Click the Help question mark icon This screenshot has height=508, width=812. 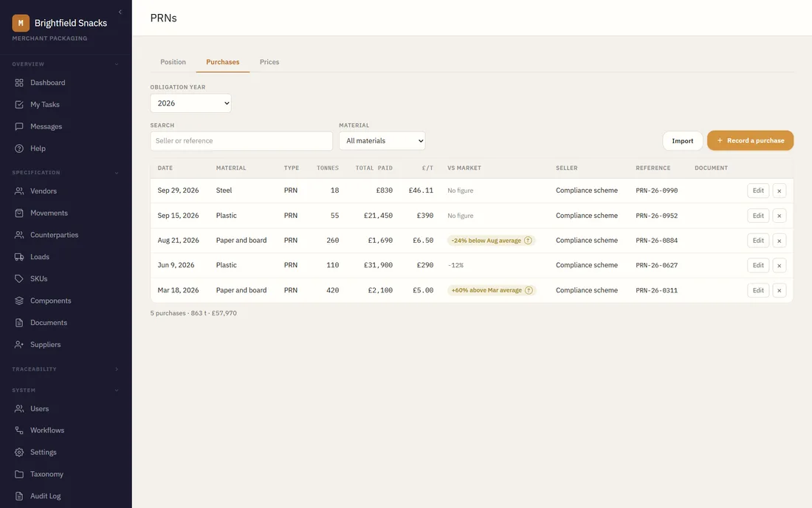point(19,148)
